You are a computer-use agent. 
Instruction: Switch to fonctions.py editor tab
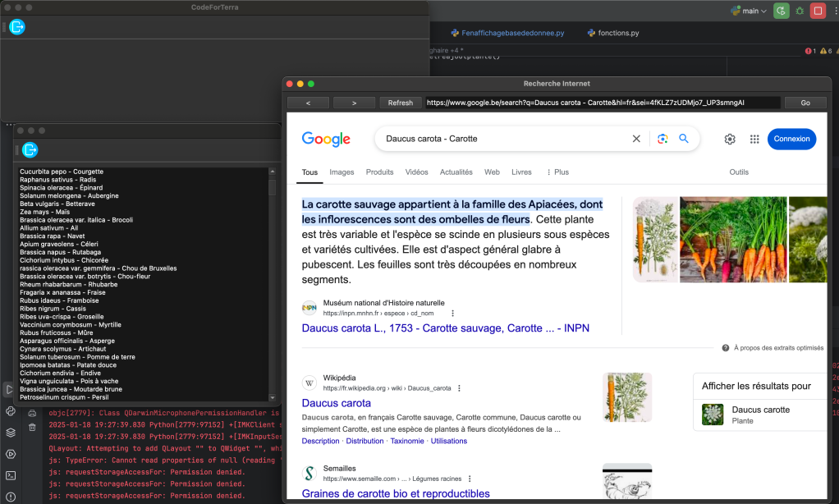613,33
